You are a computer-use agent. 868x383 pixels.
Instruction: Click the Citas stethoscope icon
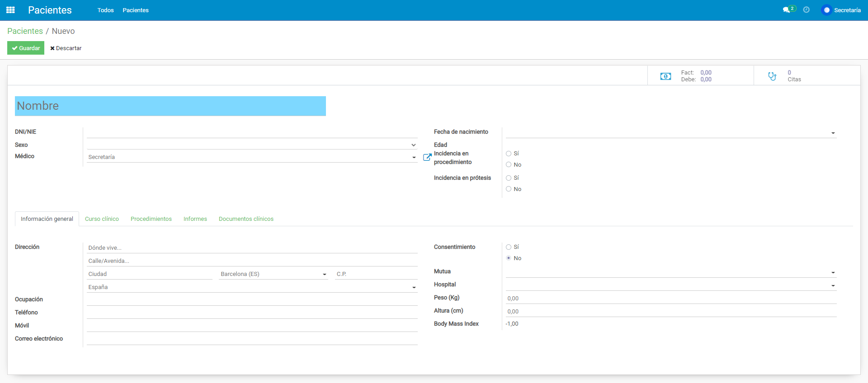(772, 76)
